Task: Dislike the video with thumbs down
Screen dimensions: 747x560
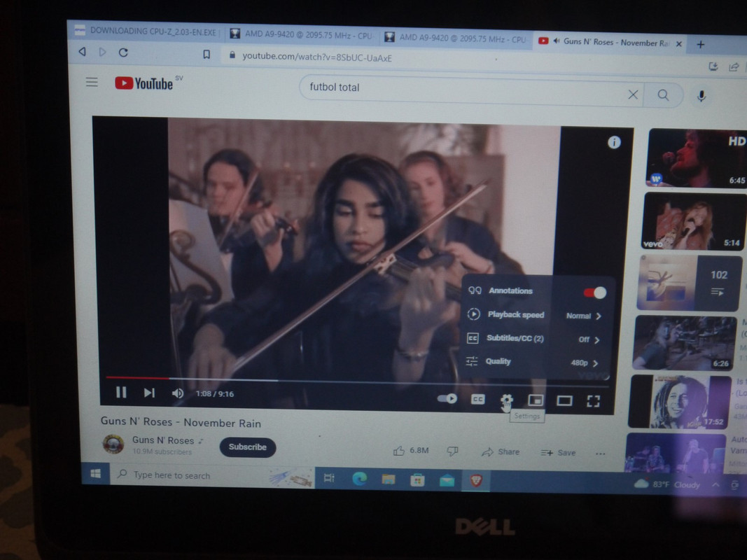Action: [452, 451]
